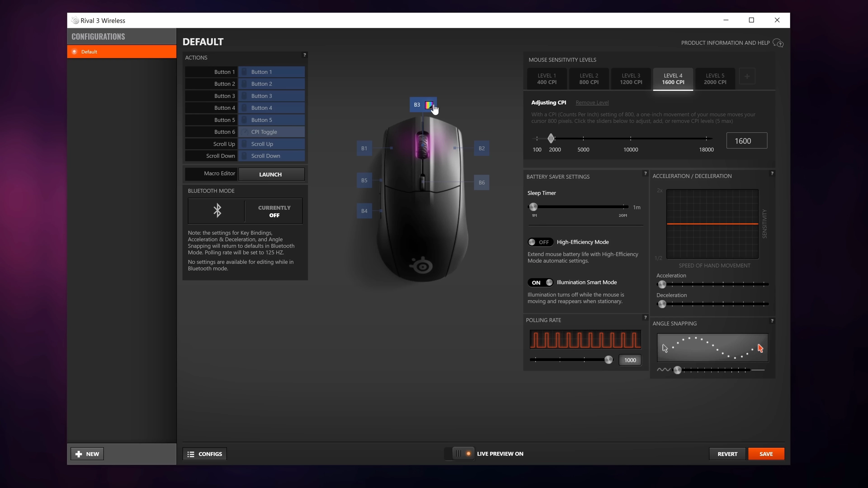Open Polling Rate help question mark
Image resolution: width=868 pixels, height=488 pixels.
point(645,317)
